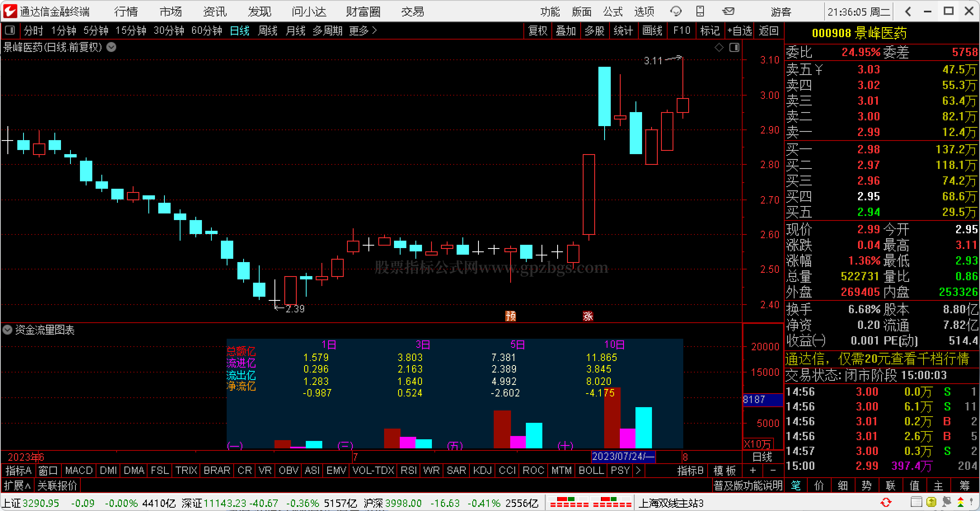Click the 日线 period label at chart corner
The height and width of the screenshot is (511, 980).
pyautogui.click(x=762, y=457)
